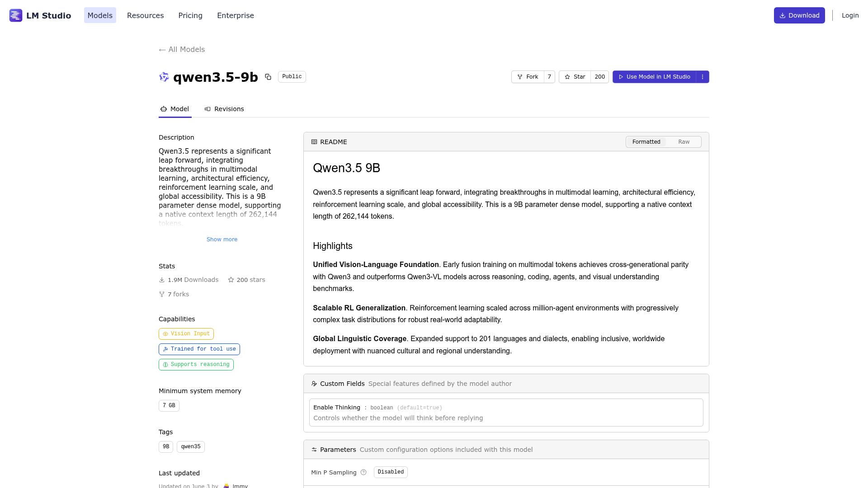Click the Login link
The height and width of the screenshot is (488, 868).
[x=850, y=15]
